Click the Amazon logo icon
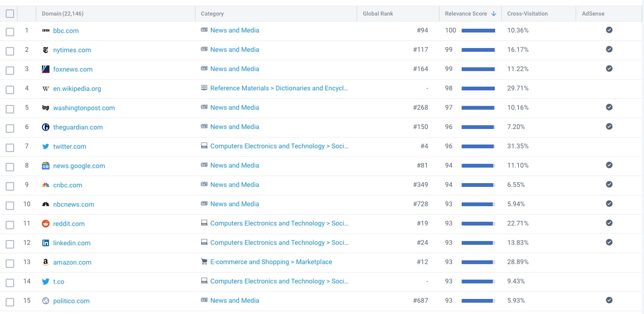 (46, 262)
